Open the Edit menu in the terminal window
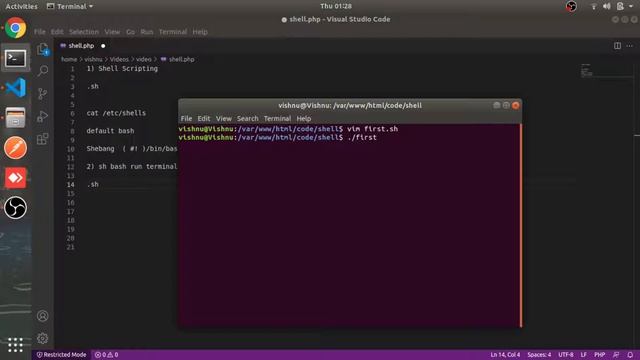The image size is (640, 360). [x=204, y=118]
